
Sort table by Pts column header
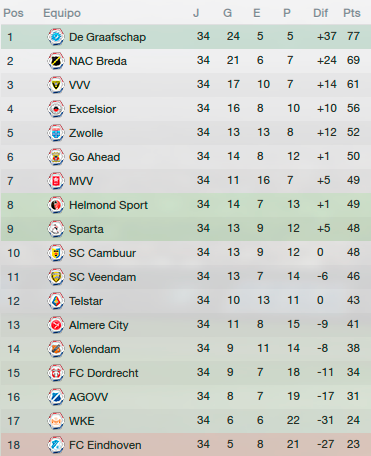point(352,13)
